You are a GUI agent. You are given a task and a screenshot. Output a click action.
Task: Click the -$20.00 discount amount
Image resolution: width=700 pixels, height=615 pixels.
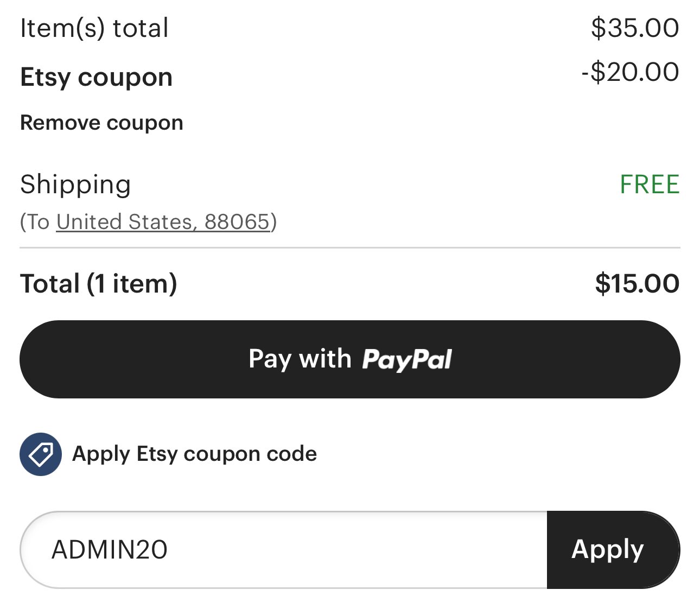tap(630, 72)
